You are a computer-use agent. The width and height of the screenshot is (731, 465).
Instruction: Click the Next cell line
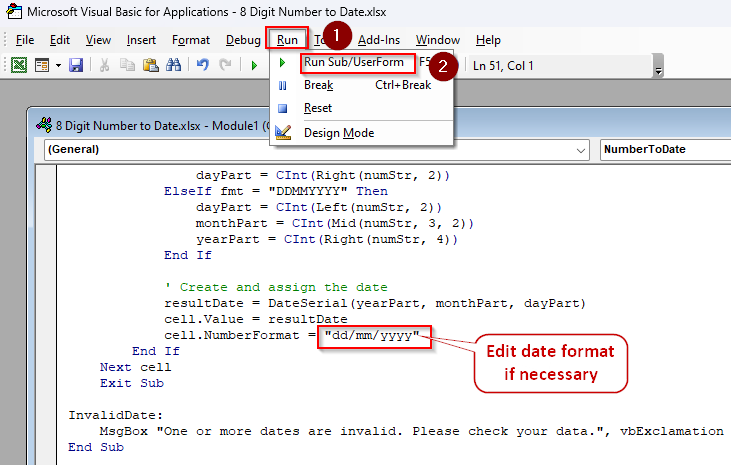tap(135, 367)
